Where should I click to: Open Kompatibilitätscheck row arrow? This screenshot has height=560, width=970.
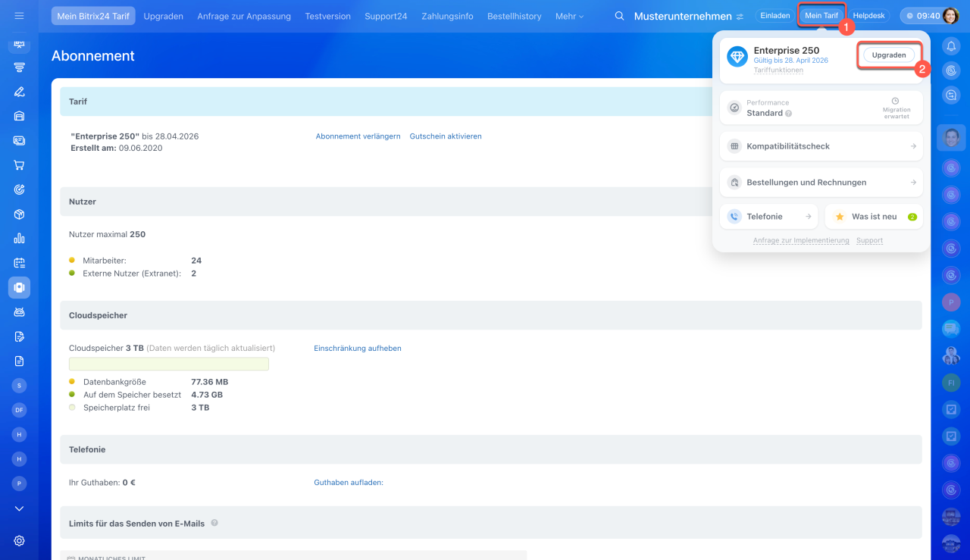click(913, 146)
